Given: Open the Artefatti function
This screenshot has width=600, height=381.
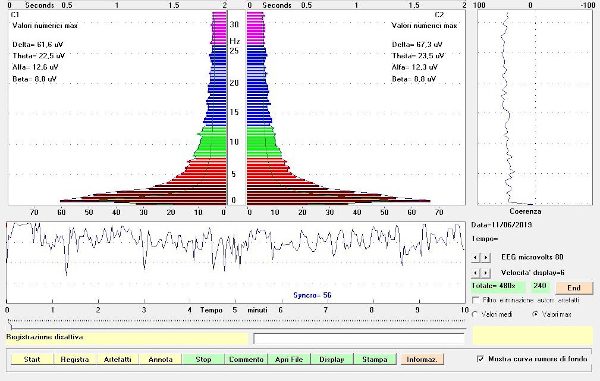Looking at the screenshot, I should click(x=117, y=359).
